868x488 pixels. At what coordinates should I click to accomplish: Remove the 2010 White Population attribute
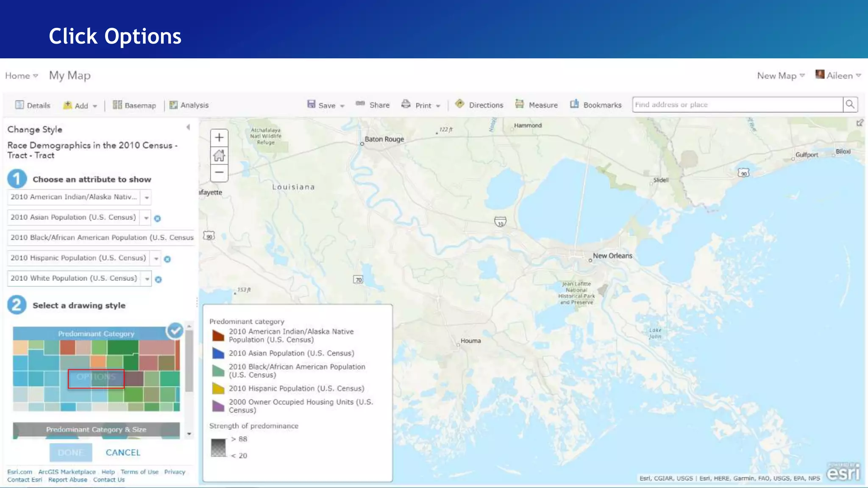click(x=158, y=280)
